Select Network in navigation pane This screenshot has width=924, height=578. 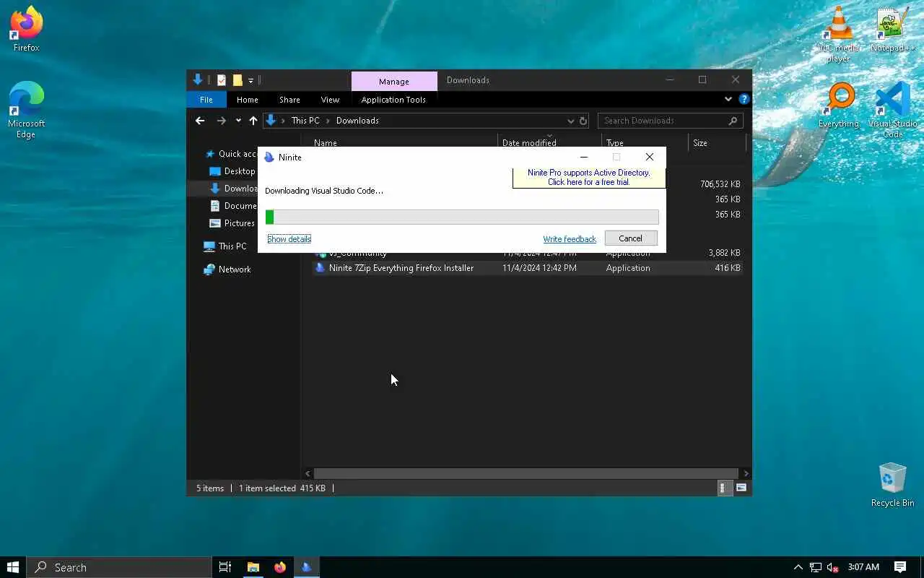[x=227, y=269]
